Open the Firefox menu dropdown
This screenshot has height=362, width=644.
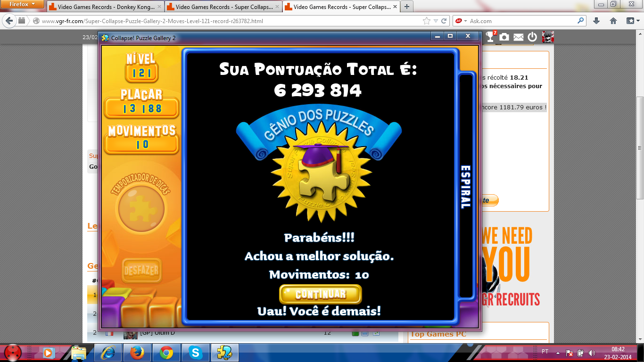23,5
